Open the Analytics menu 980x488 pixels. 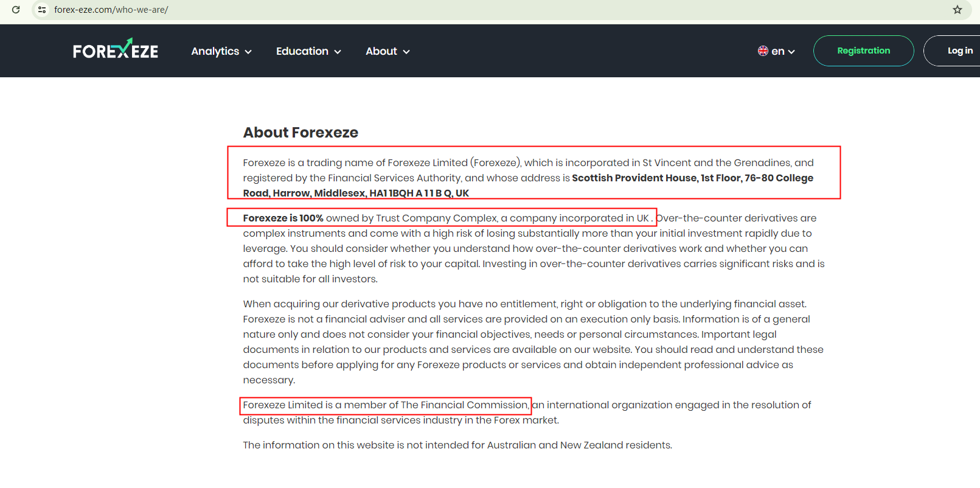point(221,51)
